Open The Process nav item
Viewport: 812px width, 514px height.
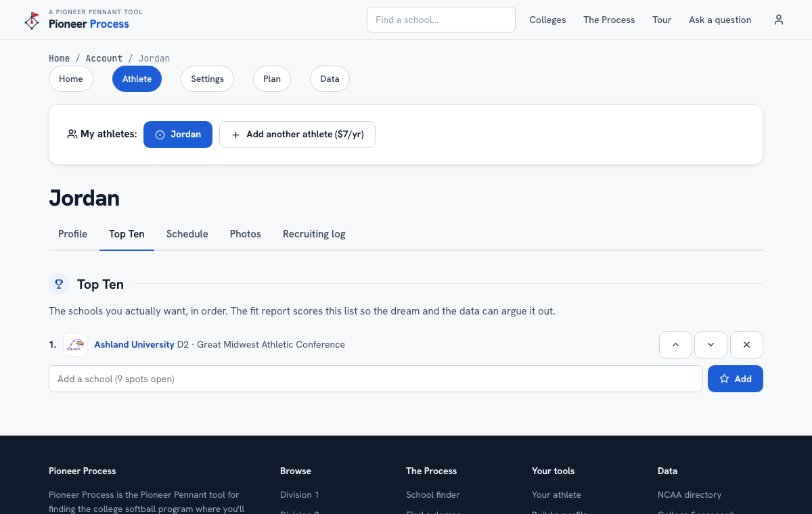(x=609, y=20)
